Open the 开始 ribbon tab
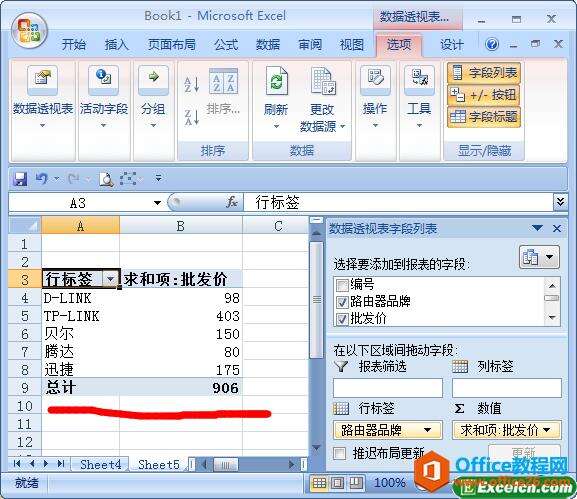Screen dimensions: 577x499 tap(74, 45)
